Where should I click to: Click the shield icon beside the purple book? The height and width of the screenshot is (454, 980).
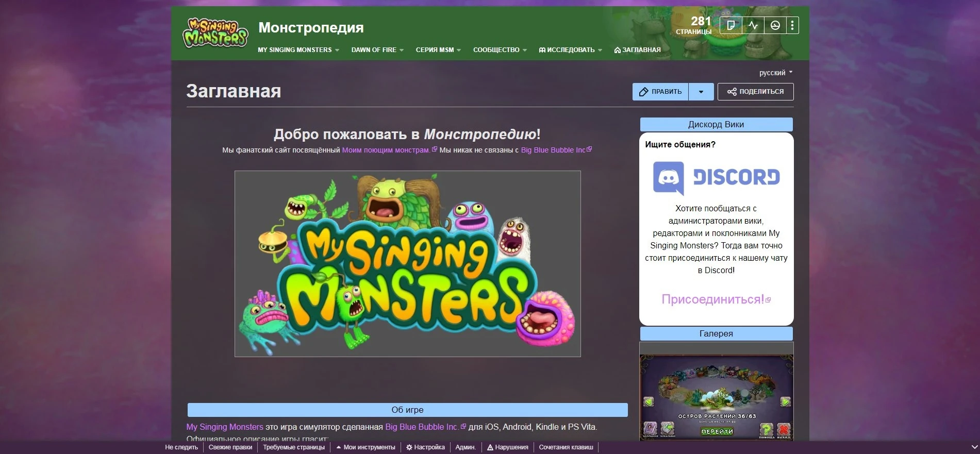click(668, 428)
